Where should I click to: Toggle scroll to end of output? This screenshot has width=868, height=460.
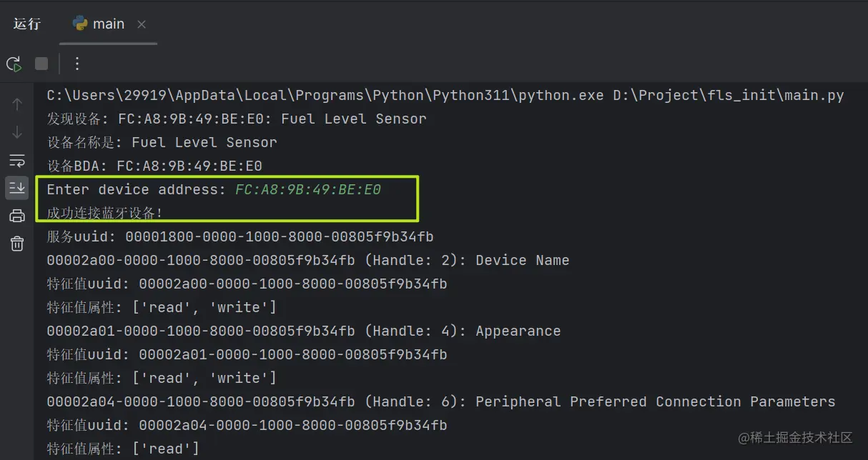pos(17,188)
